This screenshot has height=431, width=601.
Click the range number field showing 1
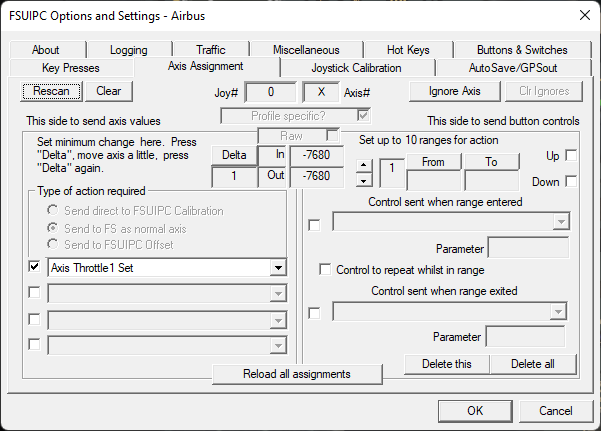392,173
